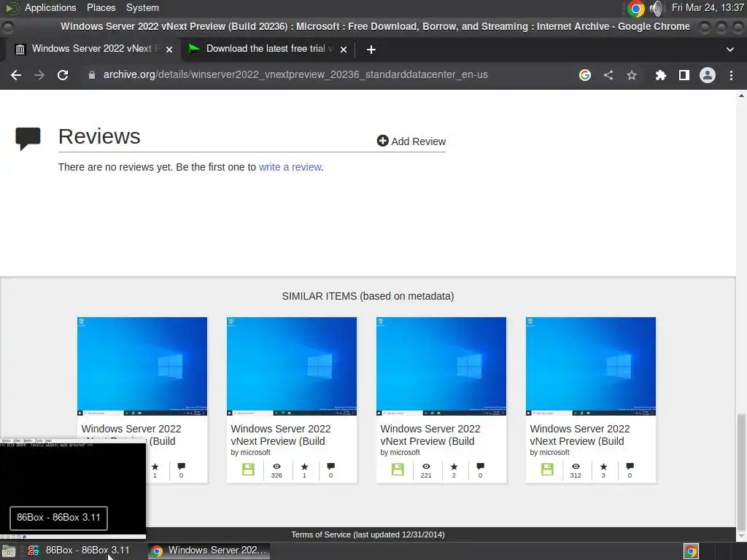Open Chrome three-dot menu

[731, 75]
